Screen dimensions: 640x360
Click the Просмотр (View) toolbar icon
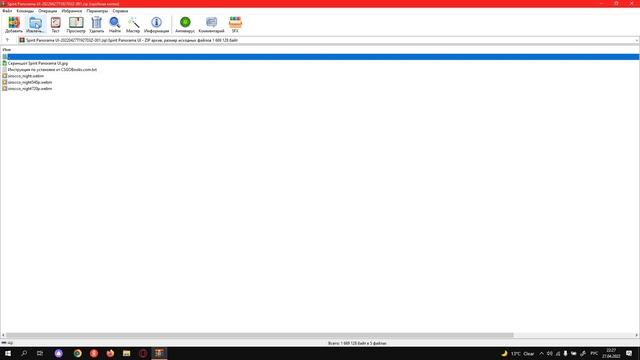(76, 24)
